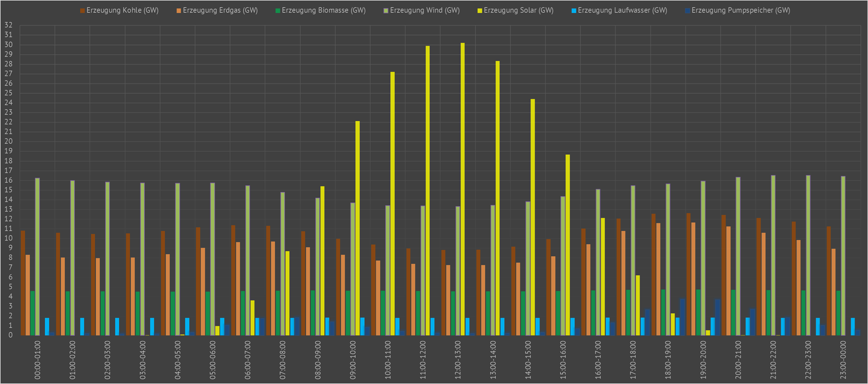Click the brown Kohle legend color swatch

82,10
